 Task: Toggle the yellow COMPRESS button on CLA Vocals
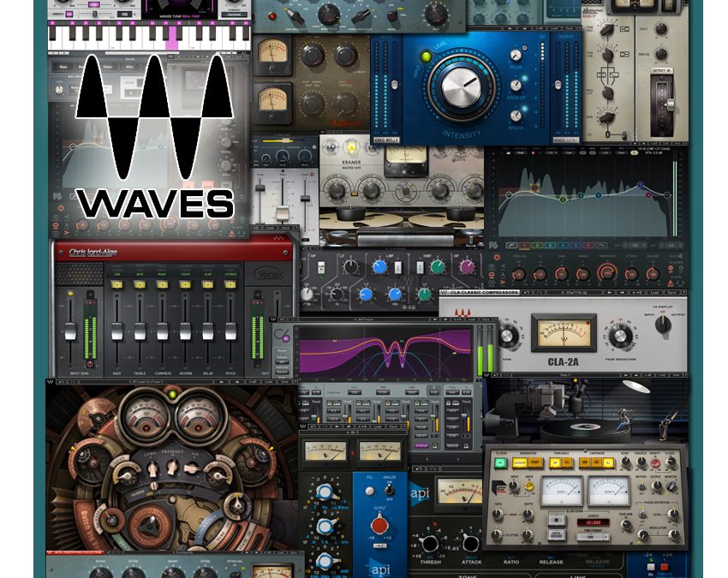[x=161, y=283]
